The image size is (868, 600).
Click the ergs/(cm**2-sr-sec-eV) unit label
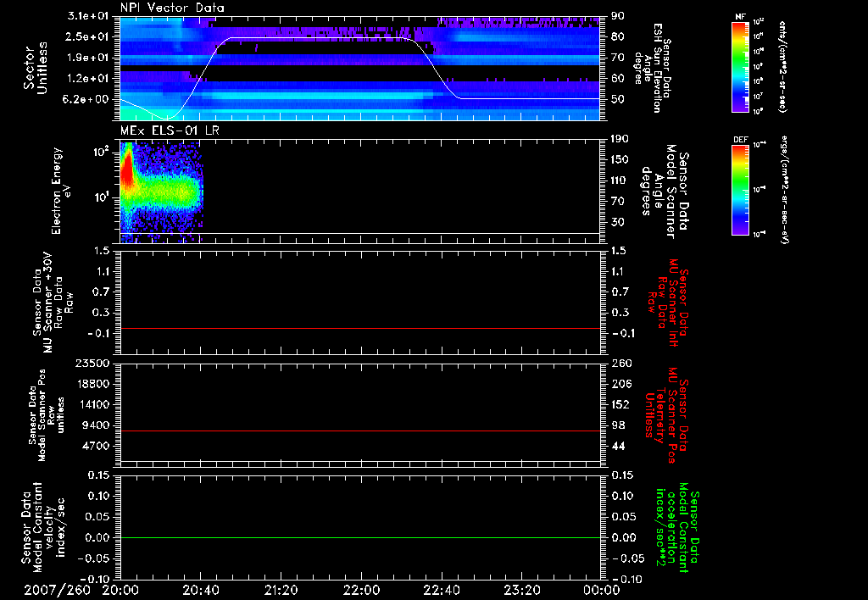(x=785, y=189)
